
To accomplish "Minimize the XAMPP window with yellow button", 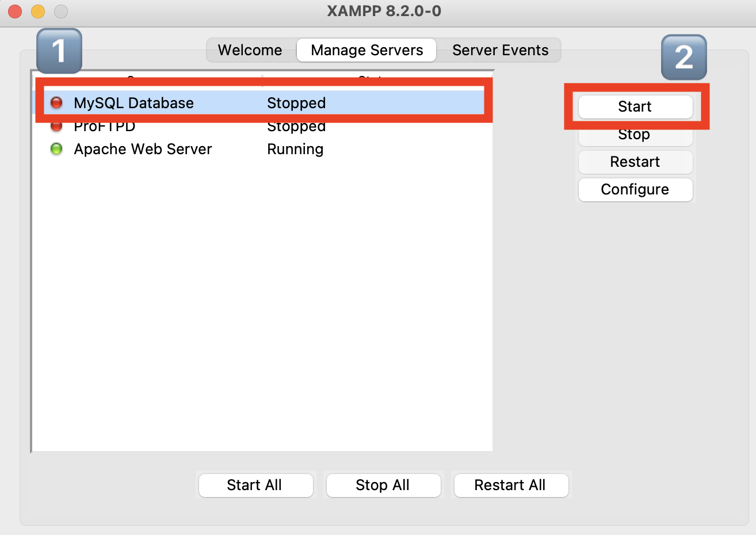I will tap(38, 11).
